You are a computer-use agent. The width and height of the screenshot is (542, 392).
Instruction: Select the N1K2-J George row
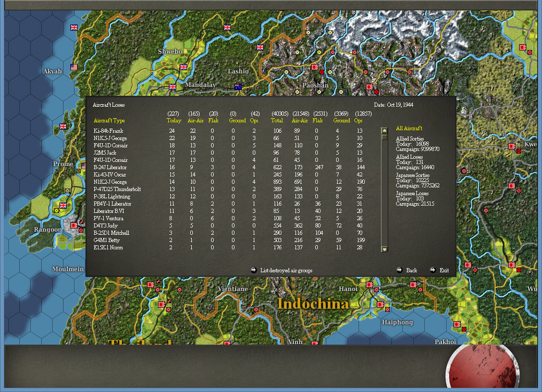pos(228,182)
